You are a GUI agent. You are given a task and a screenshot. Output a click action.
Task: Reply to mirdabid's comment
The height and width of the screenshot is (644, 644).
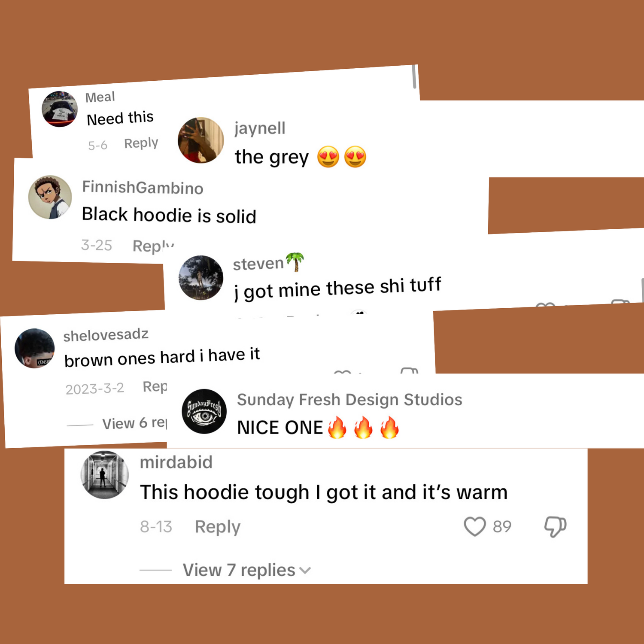click(x=218, y=527)
